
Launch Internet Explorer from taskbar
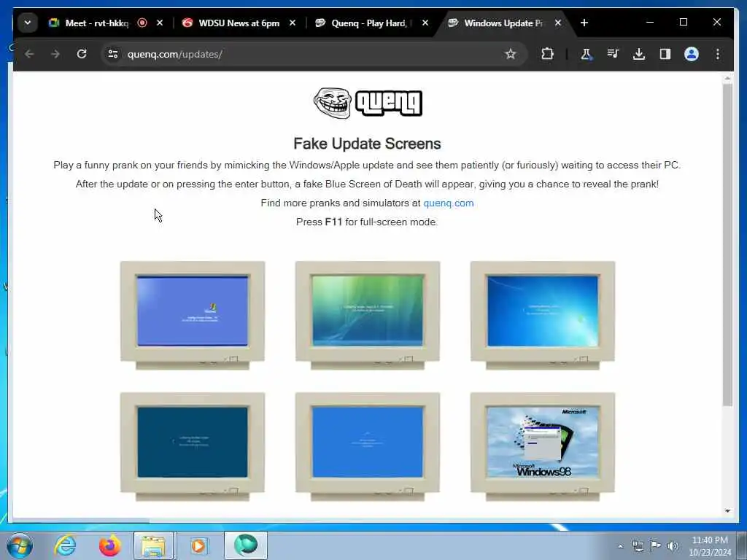pos(65,545)
